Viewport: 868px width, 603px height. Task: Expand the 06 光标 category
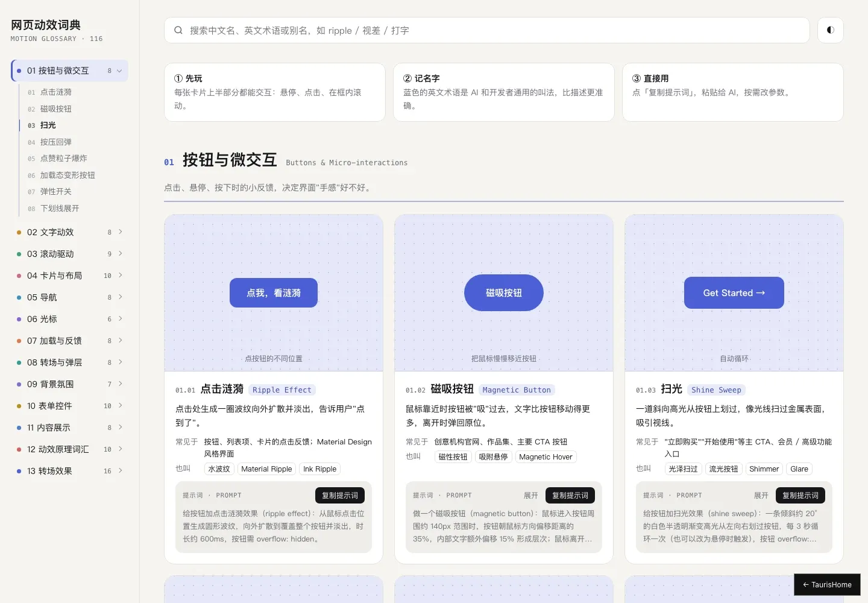coord(70,319)
